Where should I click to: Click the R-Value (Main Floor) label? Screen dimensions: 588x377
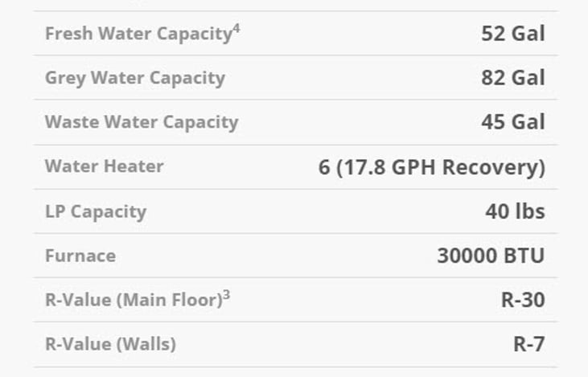click(133, 300)
